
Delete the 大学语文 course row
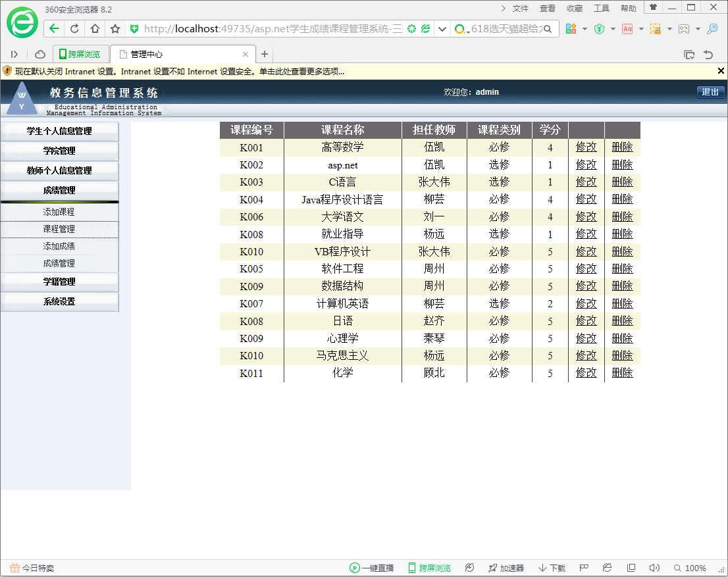pos(622,216)
